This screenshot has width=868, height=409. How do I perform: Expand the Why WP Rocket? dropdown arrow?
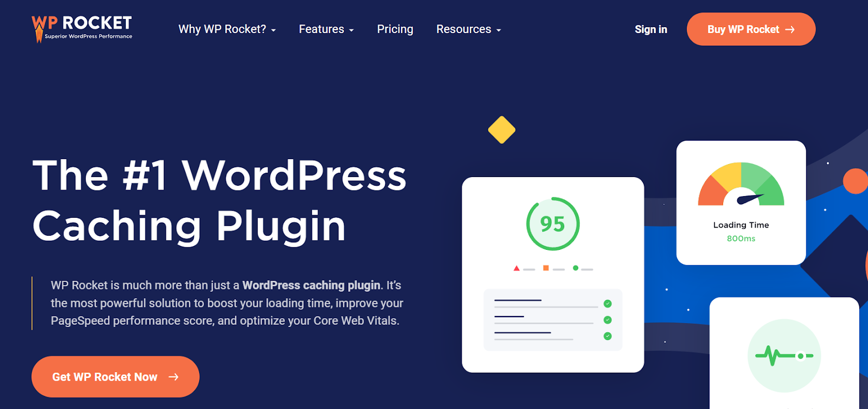273,30
